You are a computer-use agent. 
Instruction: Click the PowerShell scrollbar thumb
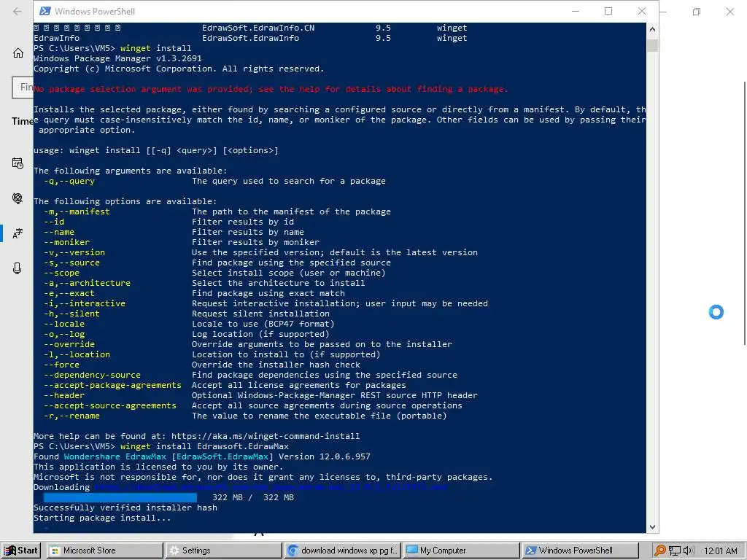[x=652, y=45]
